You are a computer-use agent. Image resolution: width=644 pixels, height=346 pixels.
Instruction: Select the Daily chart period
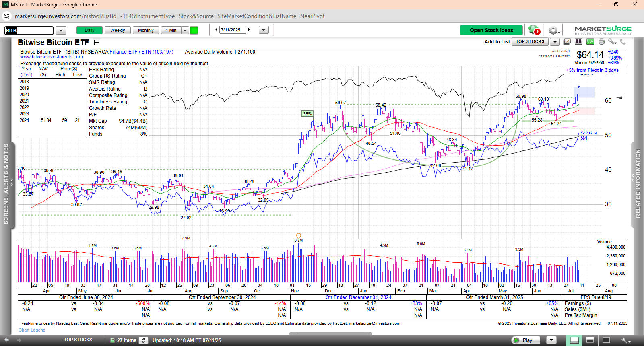[89, 30]
